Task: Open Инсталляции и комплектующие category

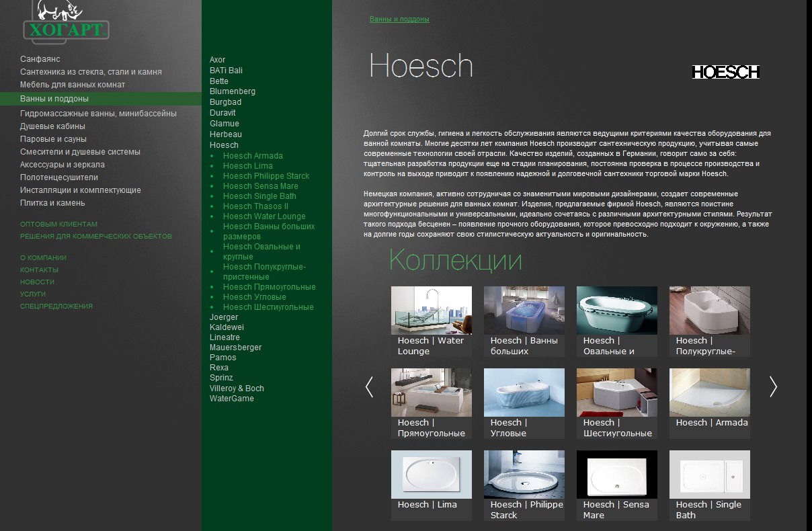Action: pos(81,190)
